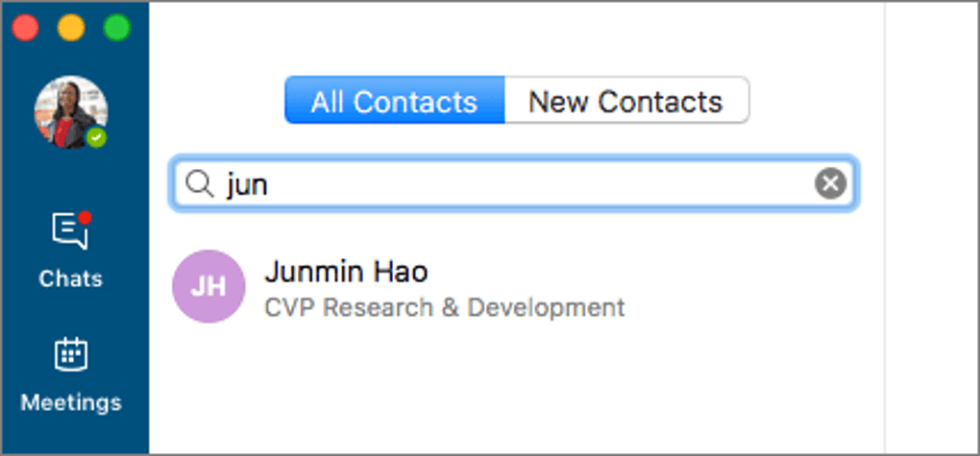This screenshot has width=980, height=456.
Task: Click the green availability badge on profile photo
Action: 96,137
